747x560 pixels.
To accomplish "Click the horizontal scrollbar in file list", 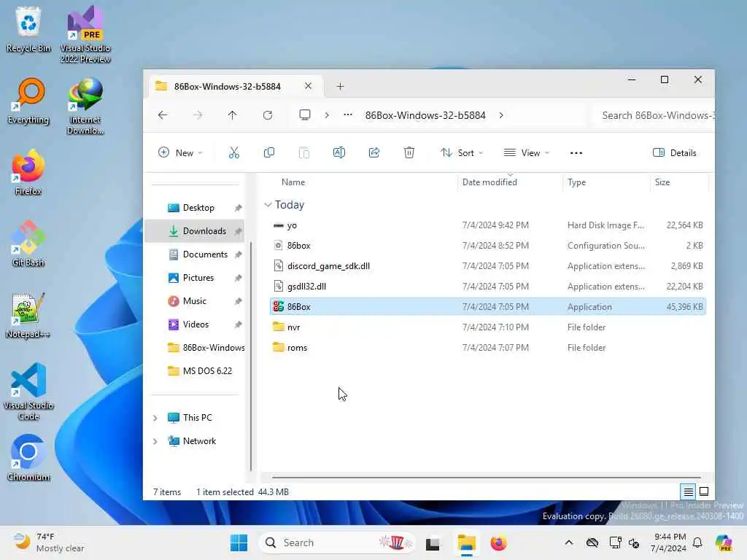I will tap(486, 477).
